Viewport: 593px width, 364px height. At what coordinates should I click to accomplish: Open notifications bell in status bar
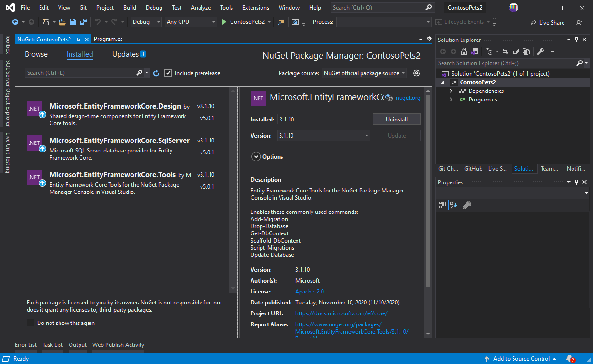tap(570, 359)
